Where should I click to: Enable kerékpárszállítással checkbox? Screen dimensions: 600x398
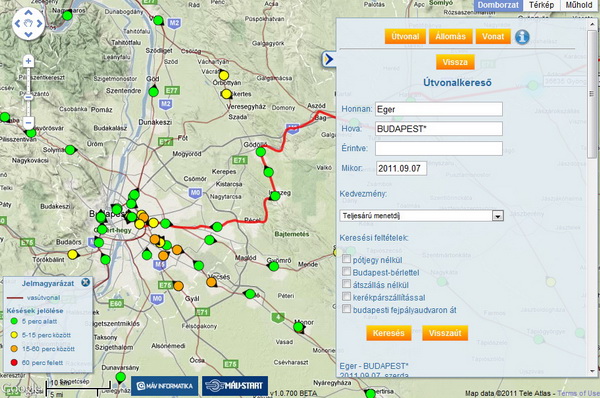(x=346, y=297)
